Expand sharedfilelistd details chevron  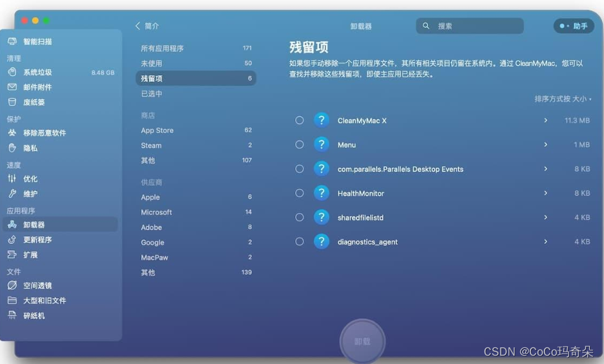(x=545, y=217)
